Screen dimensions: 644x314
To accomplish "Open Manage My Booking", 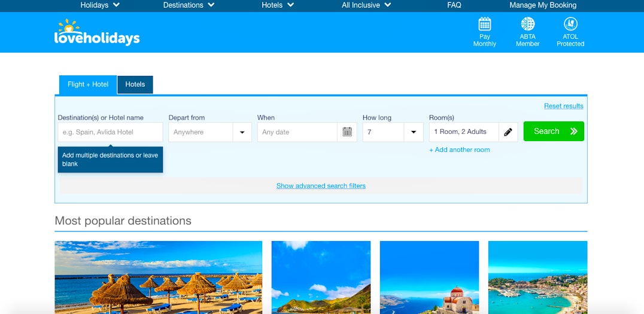I will 543,5.
